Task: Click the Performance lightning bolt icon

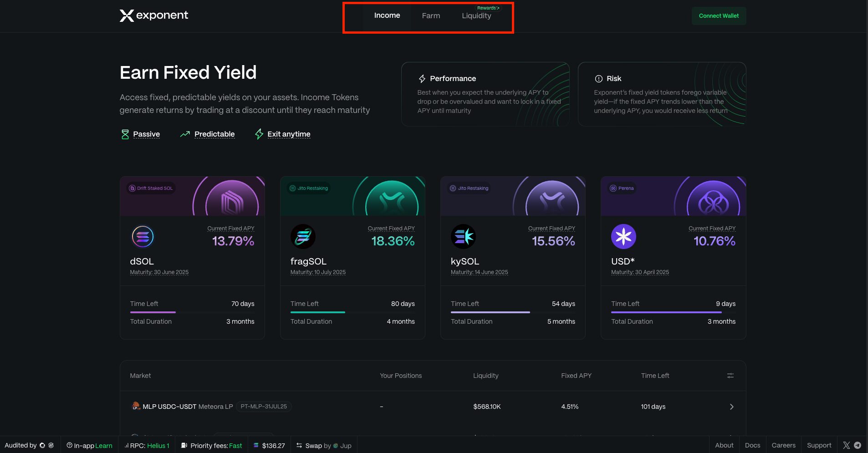Action: tap(422, 79)
